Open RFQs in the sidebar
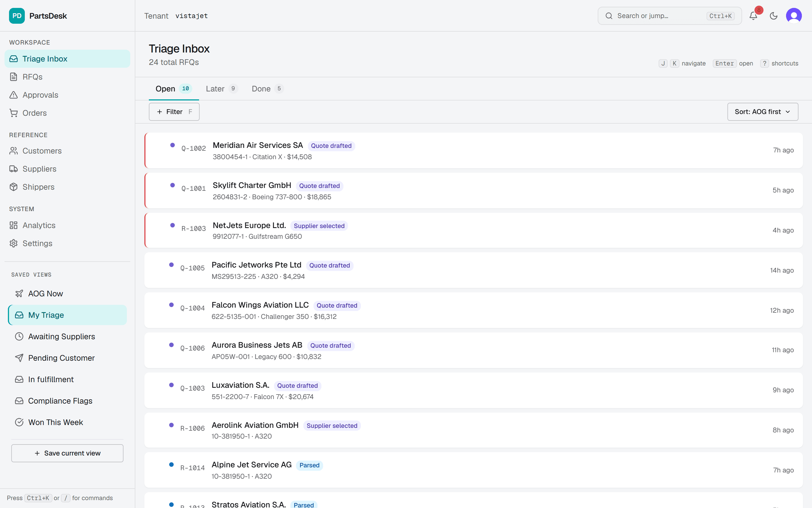Screen dimensions: 812x508 [67, 77]
